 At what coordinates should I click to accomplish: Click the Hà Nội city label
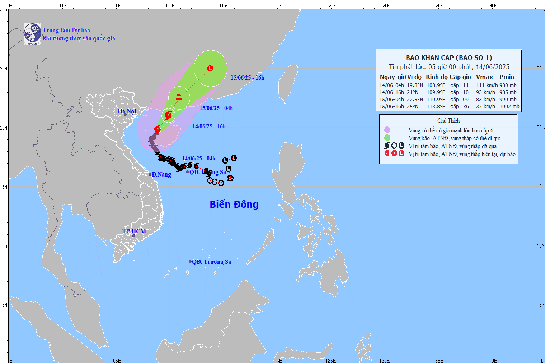(x=127, y=111)
